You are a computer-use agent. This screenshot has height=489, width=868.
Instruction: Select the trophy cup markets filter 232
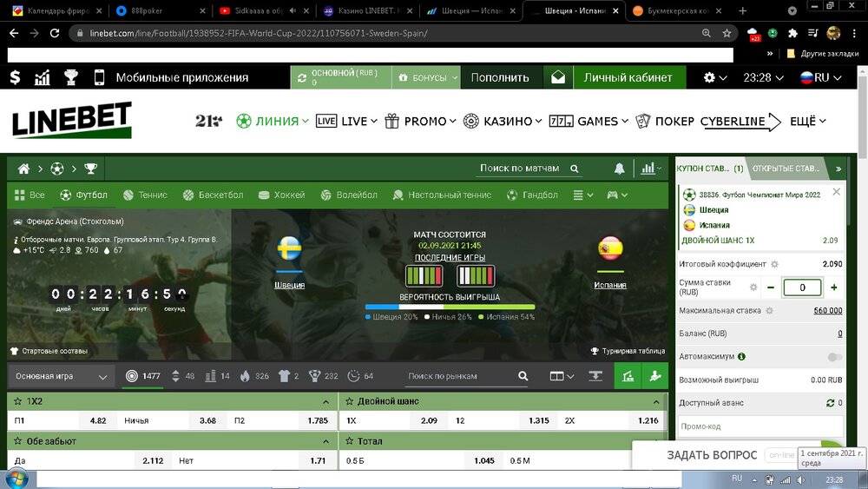point(314,376)
